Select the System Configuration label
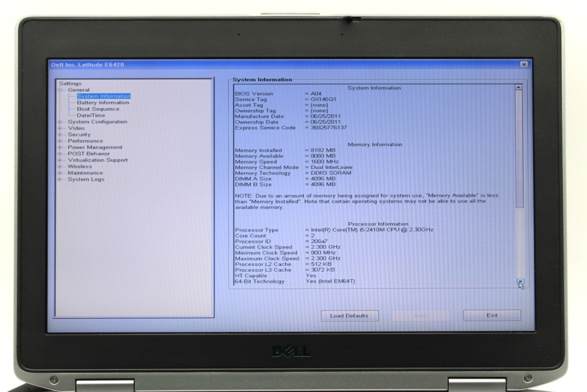The height and width of the screenshot is (392, 587). 98,122
